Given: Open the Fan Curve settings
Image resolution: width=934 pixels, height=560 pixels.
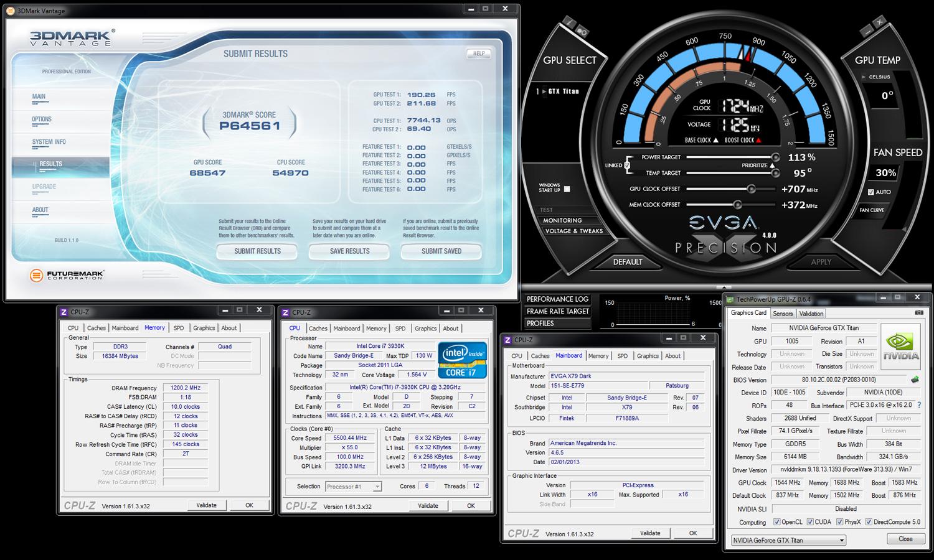Looking at the screenshot, I should tap(872, 210).
